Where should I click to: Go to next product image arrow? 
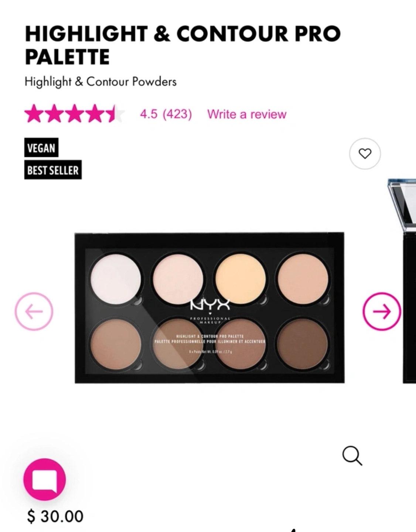[x=382, y=311]
